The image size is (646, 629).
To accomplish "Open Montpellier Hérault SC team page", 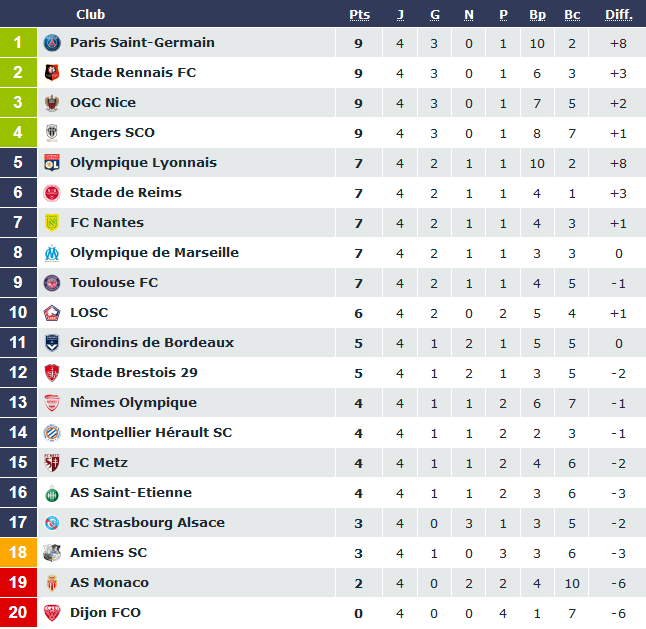I will click(151, 433).
